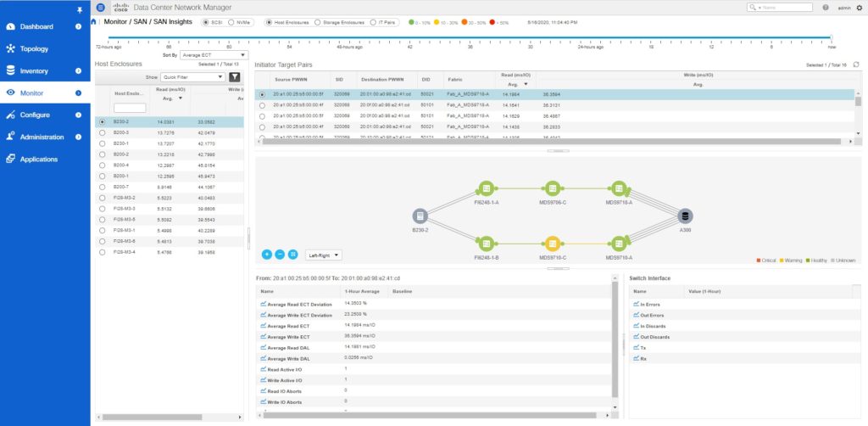Open the Quick Filter dropdown
868x426 pixels.
pos(192,77)
